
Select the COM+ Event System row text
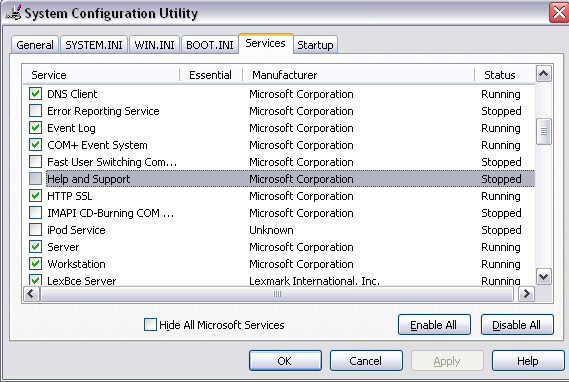click(97, 145)
